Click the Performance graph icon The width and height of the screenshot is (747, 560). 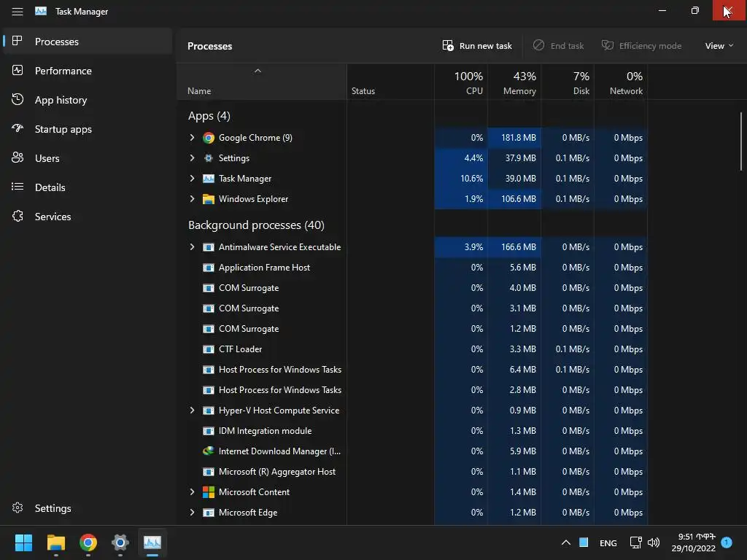[x=18, y=71]
